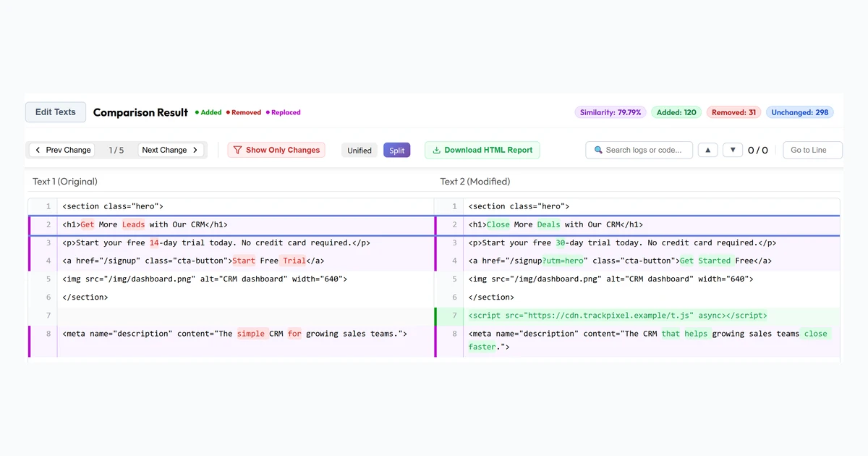Click the red Removed legend label

[244, 112]
